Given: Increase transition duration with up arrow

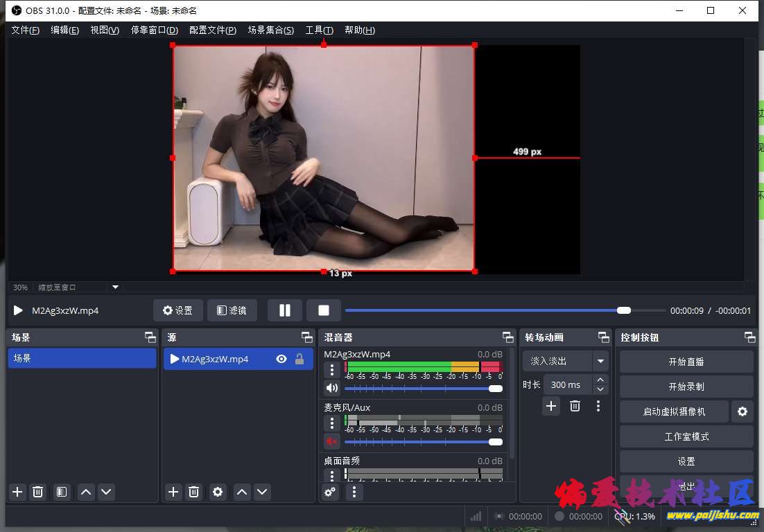Looking at the screenshot, I should [600, 380].
